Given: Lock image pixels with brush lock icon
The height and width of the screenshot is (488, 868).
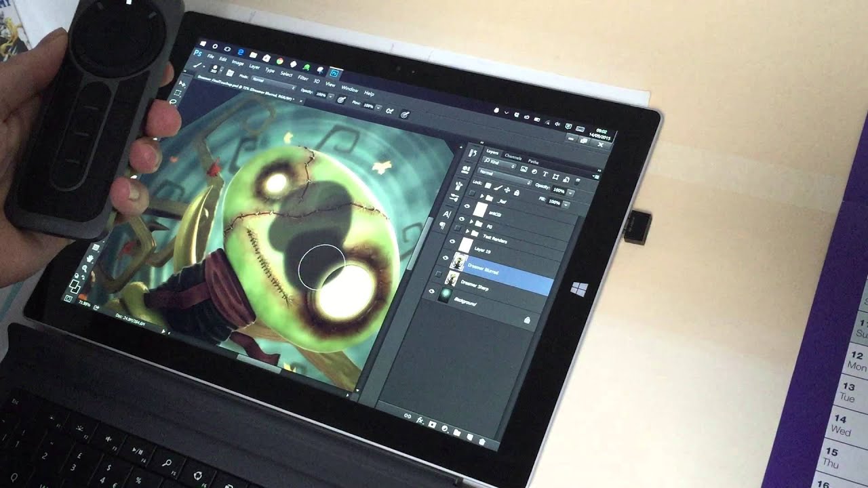Looking at the screenshot, I should [498, 188].
